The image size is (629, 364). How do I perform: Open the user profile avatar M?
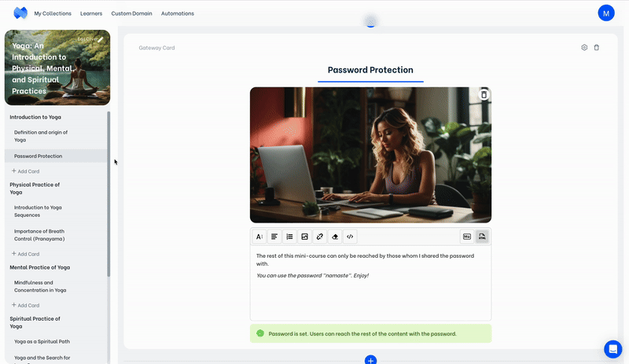click(x=605, y=13)
